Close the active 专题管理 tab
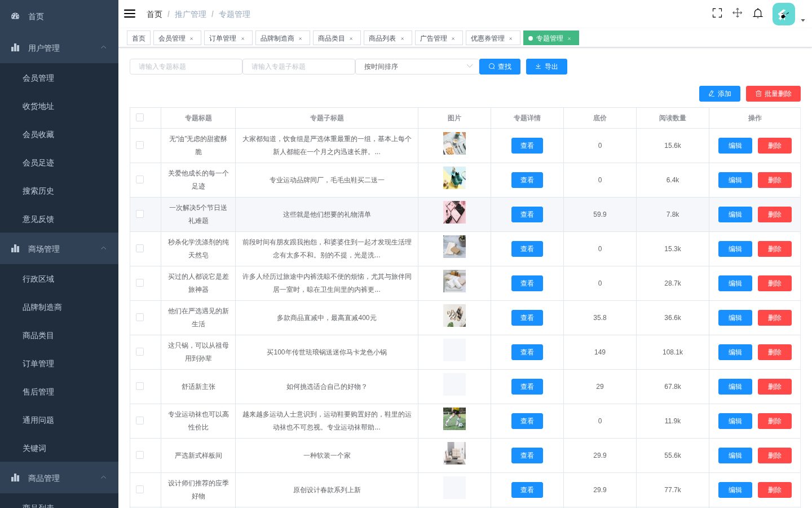Viewport: 812px width, 508px height. (x=570, y=38)
